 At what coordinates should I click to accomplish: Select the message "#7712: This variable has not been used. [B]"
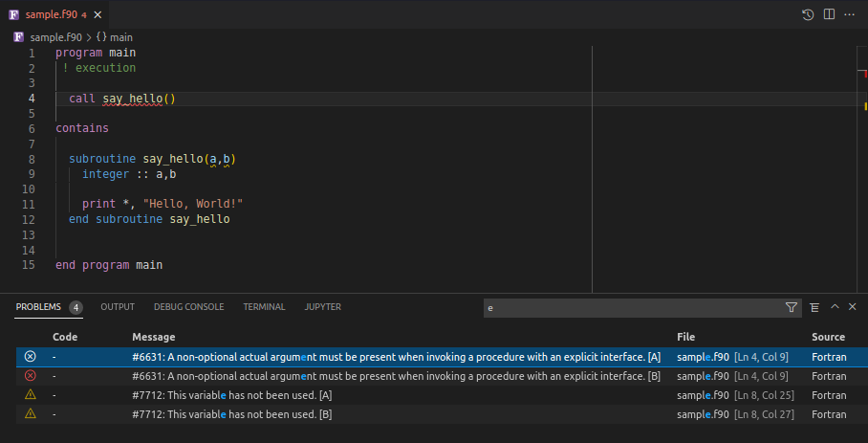(x=232, y=414)
